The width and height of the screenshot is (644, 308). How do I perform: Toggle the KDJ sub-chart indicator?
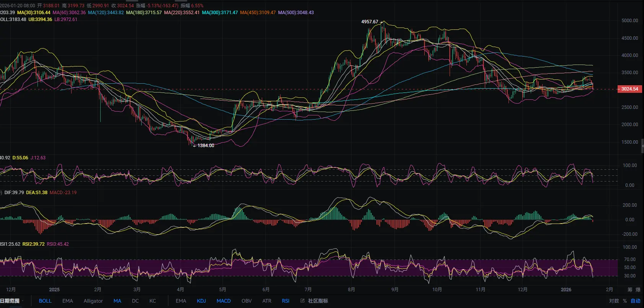tap(201, 301)
